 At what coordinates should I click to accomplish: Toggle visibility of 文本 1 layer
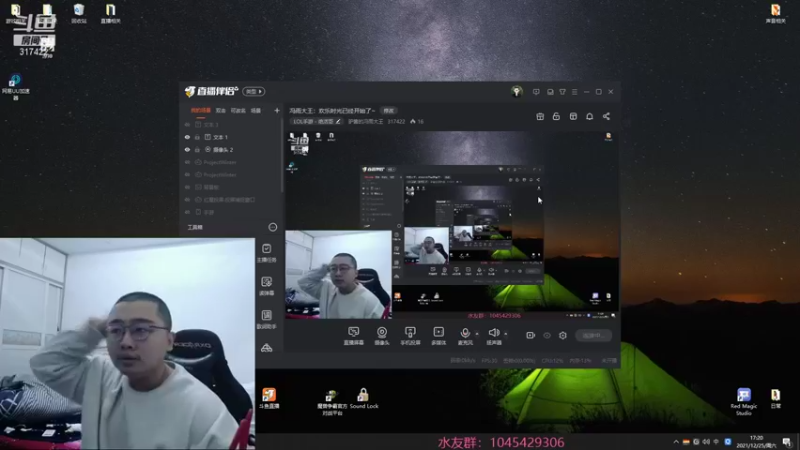(x=187, y=137)
